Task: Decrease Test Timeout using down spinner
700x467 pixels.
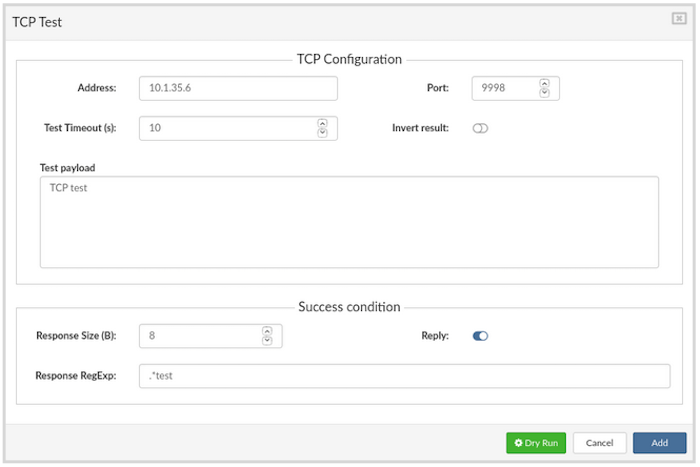Action: (322, 132)
